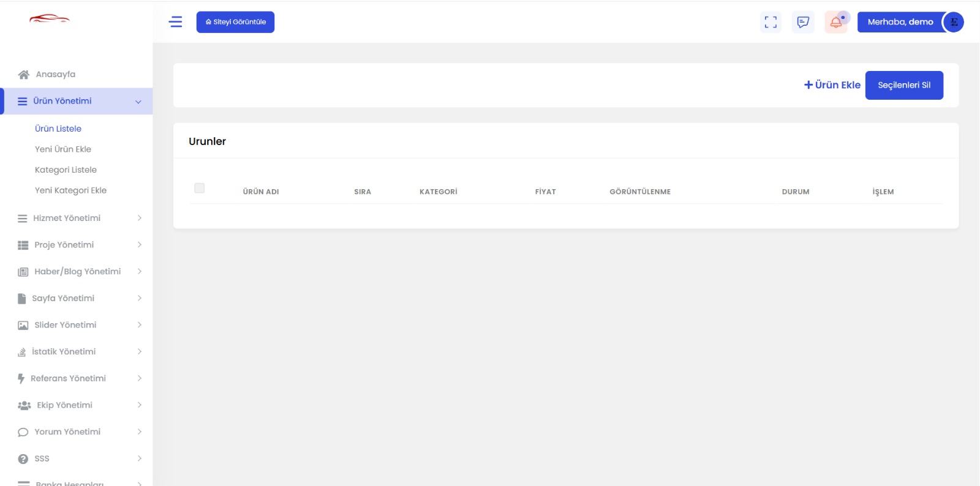Toggle fullscreen mode icon
Image resolution: width=980 pixels, height=486 pixels.
click(x=771, y=22)
